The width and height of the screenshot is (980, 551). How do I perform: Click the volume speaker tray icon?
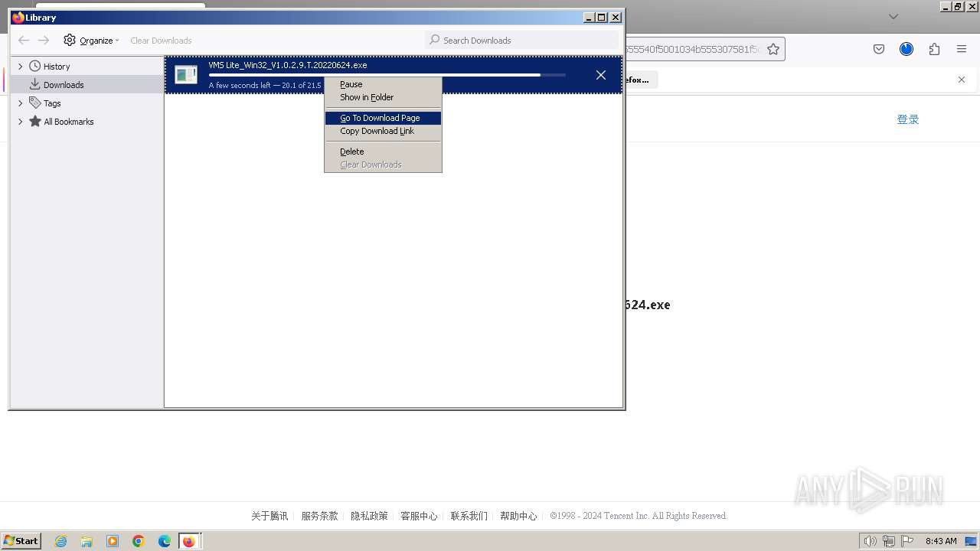(x=870, y=541)
